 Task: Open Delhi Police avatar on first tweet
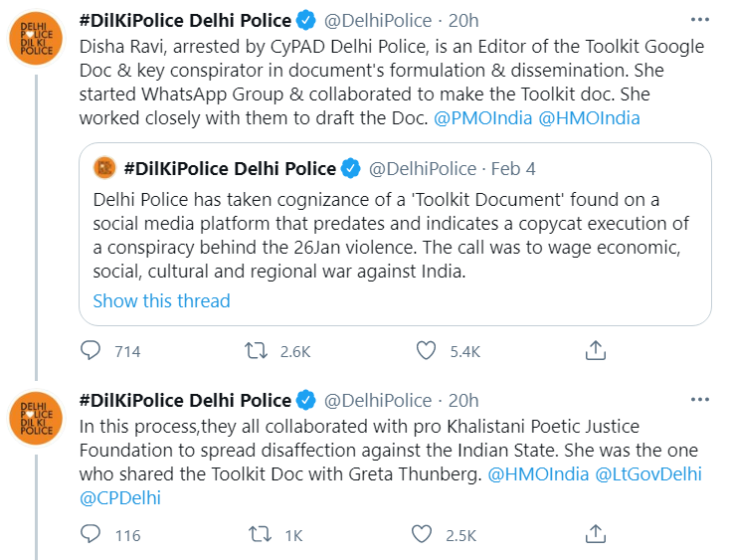37,38
